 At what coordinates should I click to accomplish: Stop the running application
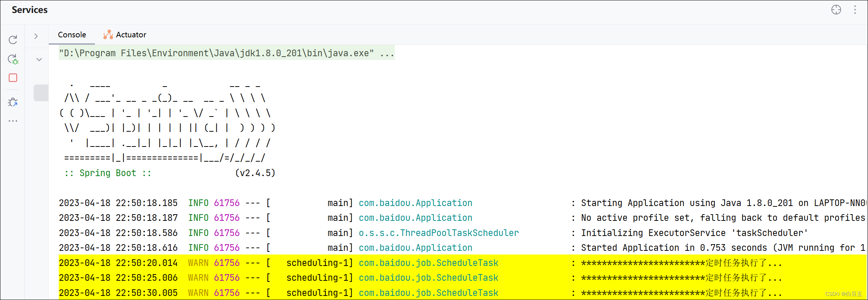13,78
